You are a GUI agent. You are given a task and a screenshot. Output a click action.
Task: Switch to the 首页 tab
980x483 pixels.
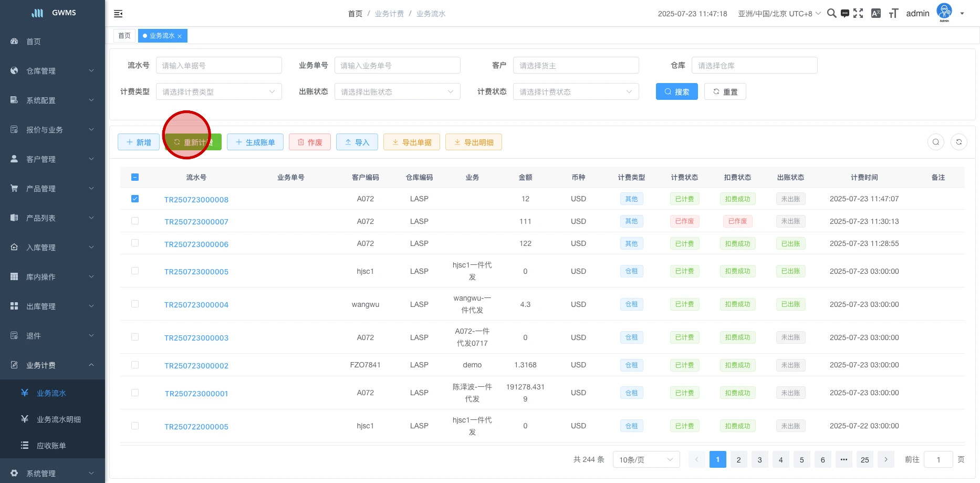(124, 36)
